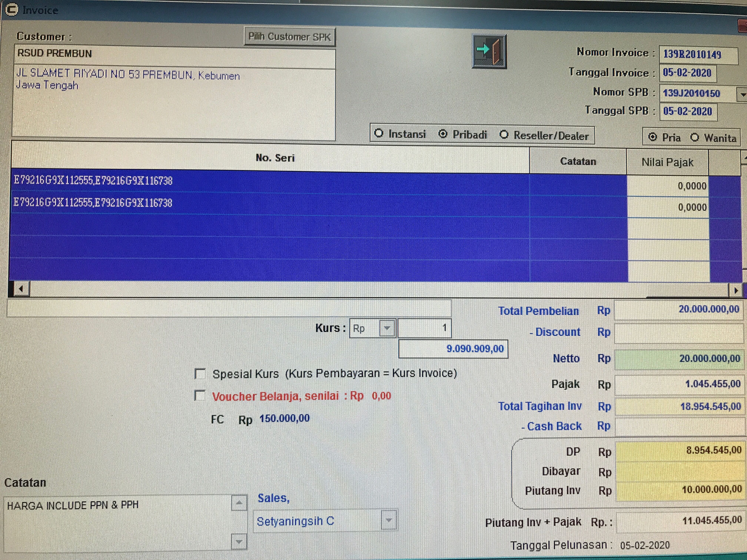Click the right scroll arrow of the table
Screen dimensions: 747x560
coord(736,290)
